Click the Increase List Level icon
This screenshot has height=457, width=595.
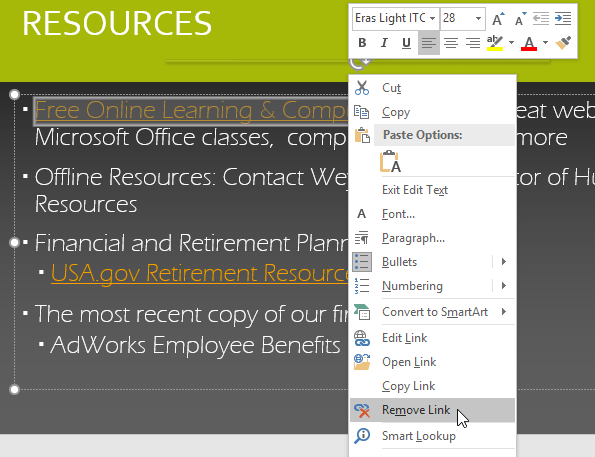tap(563, 19)
